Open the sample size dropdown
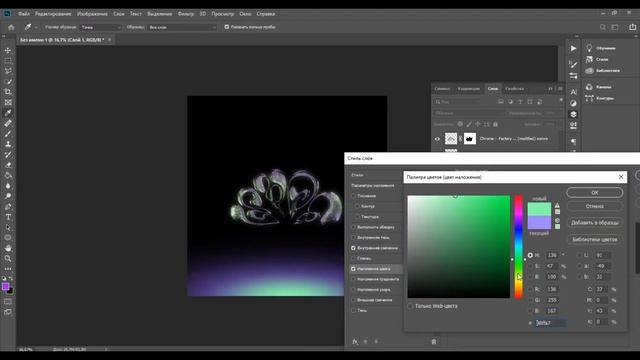This screenshot has height=360, width=640. click(101, 27)
